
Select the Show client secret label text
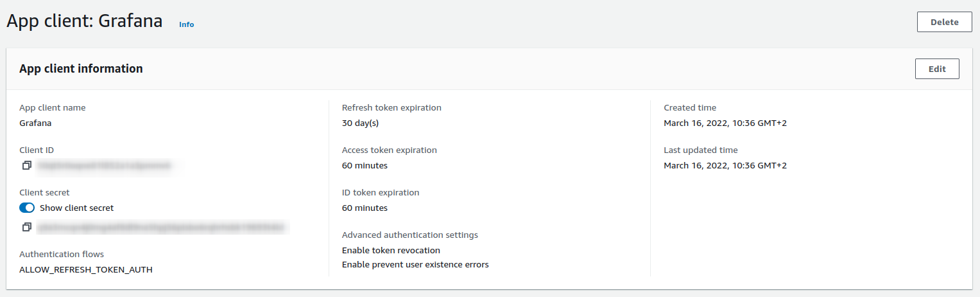[77, 208]
